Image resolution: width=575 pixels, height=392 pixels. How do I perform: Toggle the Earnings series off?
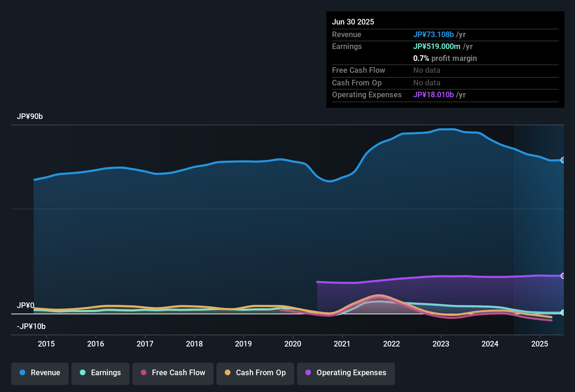(100, 373)
